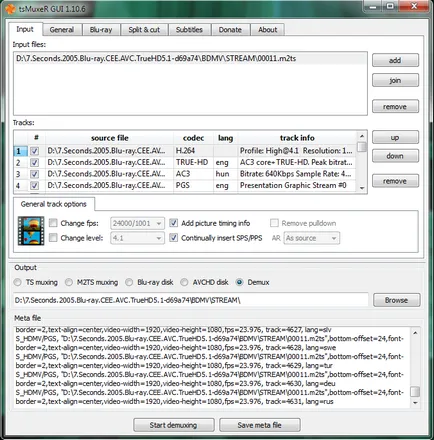Click the tsMuxeR app icon in title bar

coord(10,9)
